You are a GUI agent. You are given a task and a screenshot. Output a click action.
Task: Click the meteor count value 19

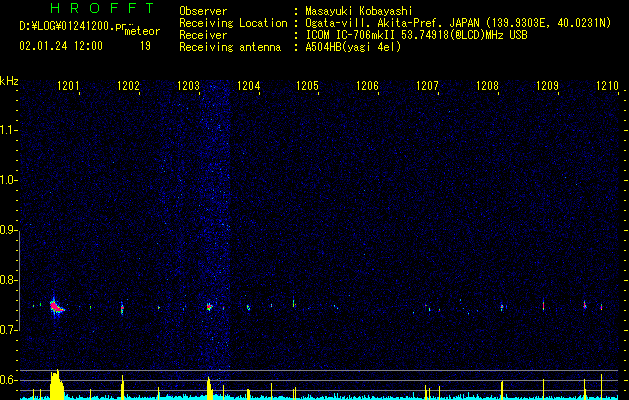[145, 46]
